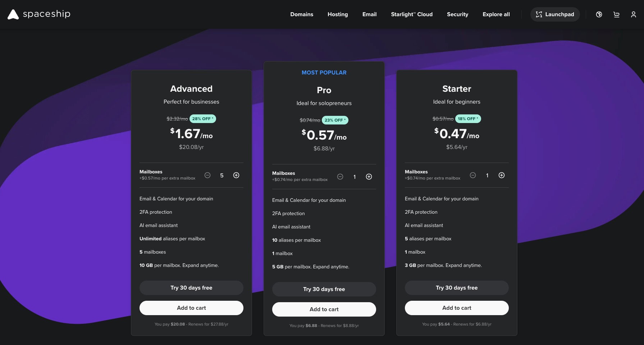Screen dimensions: 644x345
Task: Add the Starter plan to cart
Action: 457,308
